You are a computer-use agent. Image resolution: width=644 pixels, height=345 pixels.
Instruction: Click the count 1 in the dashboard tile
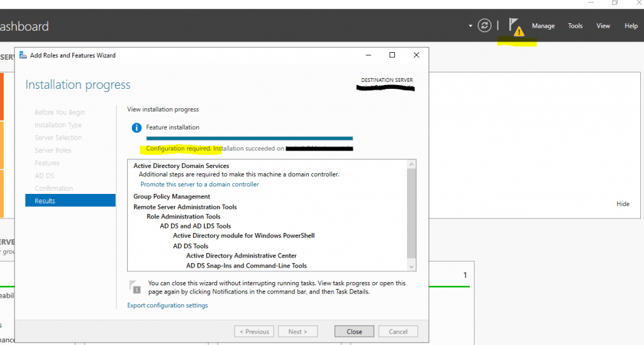(465, 275)
